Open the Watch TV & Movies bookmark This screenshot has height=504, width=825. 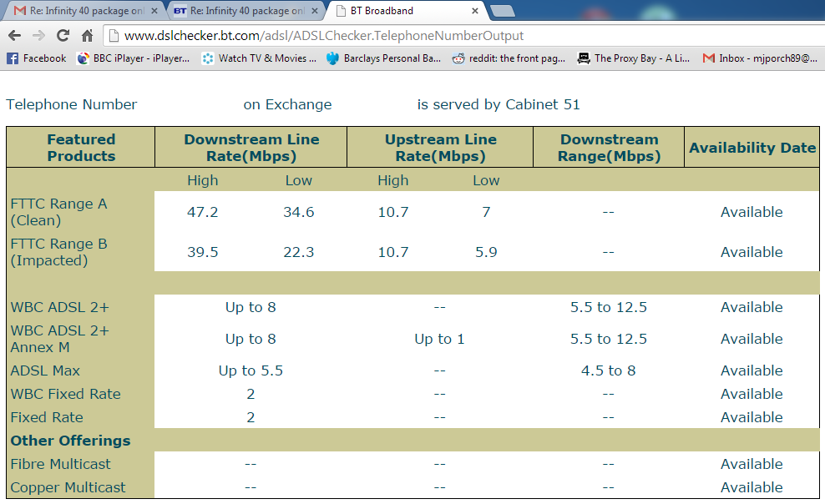tap(259, 58)
